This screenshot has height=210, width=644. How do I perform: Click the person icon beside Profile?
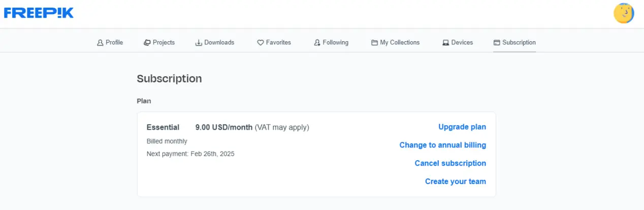click(100, 43)
